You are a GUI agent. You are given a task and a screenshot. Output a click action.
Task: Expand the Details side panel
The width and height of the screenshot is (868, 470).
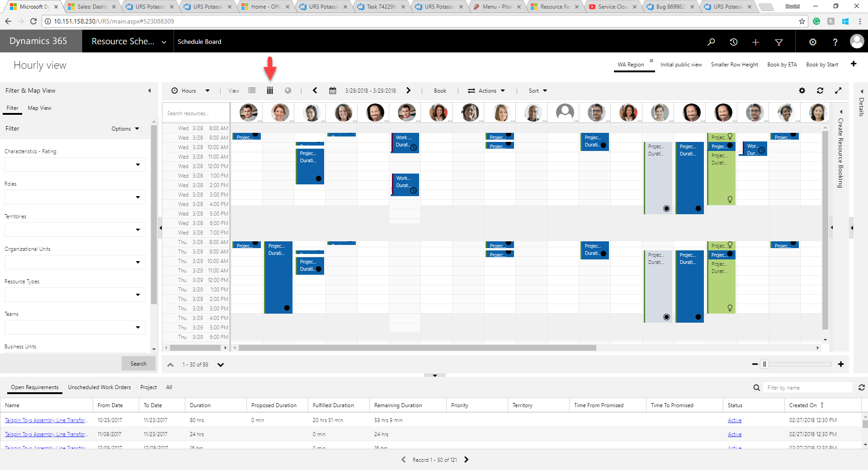tap(862, 92)
